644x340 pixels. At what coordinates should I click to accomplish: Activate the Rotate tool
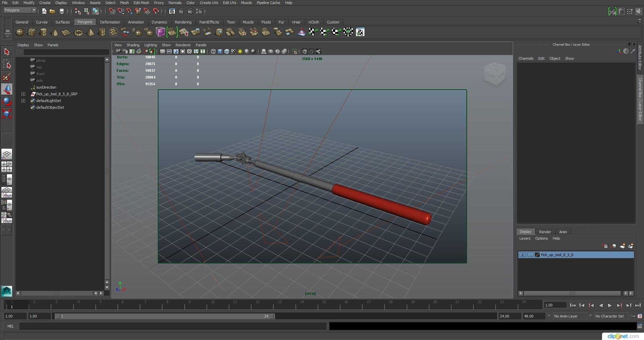click(x=7, y=101)
